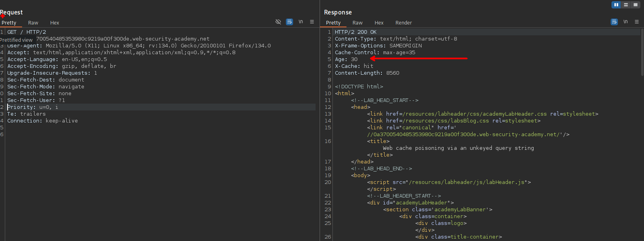Click the '<!--LAB_HEADER_START-->' comment line
This screenshot has height=241, width=644.
click(x=404, y=196)
